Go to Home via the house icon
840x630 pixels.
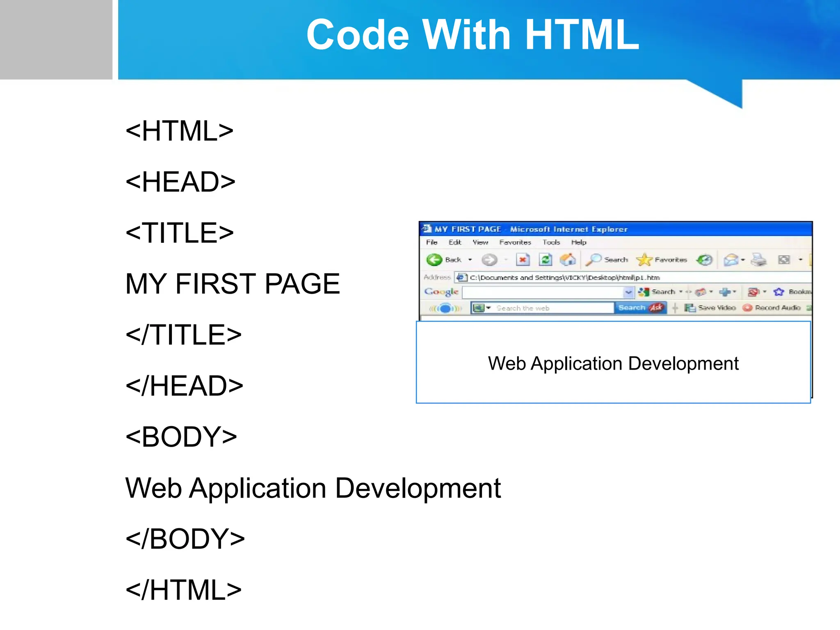point(568,260)
